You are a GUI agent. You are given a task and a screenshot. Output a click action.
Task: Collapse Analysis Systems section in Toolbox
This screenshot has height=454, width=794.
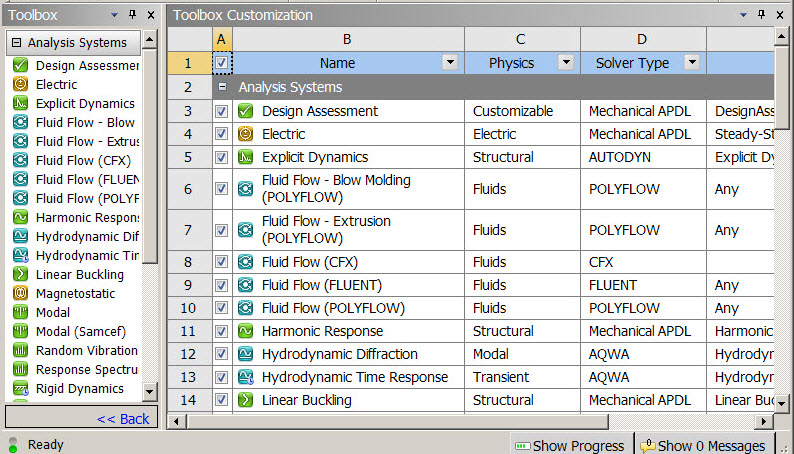pos(16,43)
